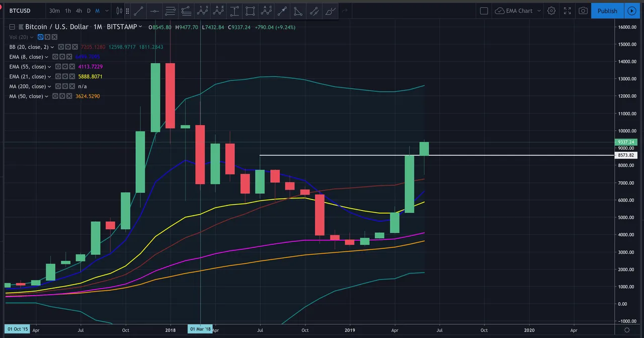Take a chart snapshot with the camera icon
The width and height of the screenshot is (644, 338).
(583, 11)
